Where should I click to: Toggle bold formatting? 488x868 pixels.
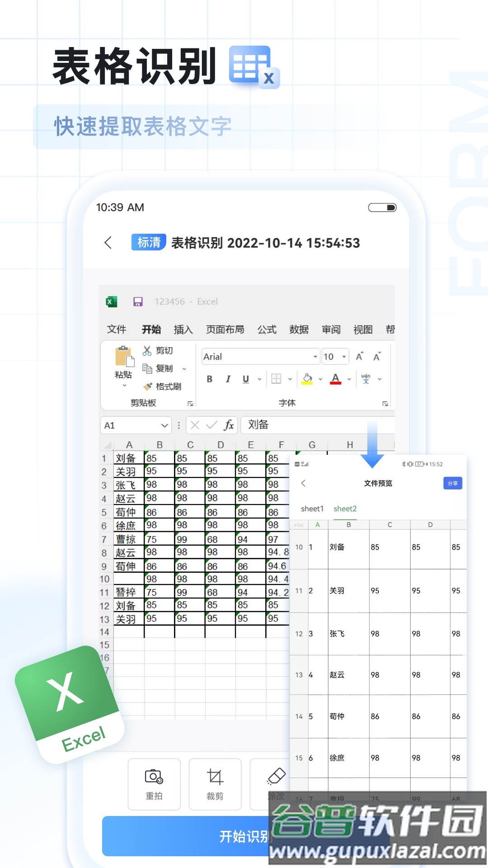(x=210, y=379)
